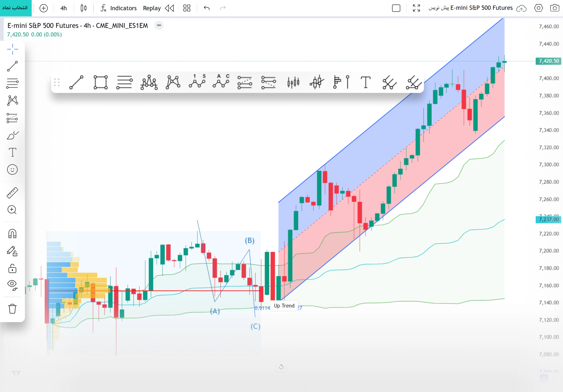Activate the zoom in tool
Screen dimensions: 563x392
pos(13,210)
